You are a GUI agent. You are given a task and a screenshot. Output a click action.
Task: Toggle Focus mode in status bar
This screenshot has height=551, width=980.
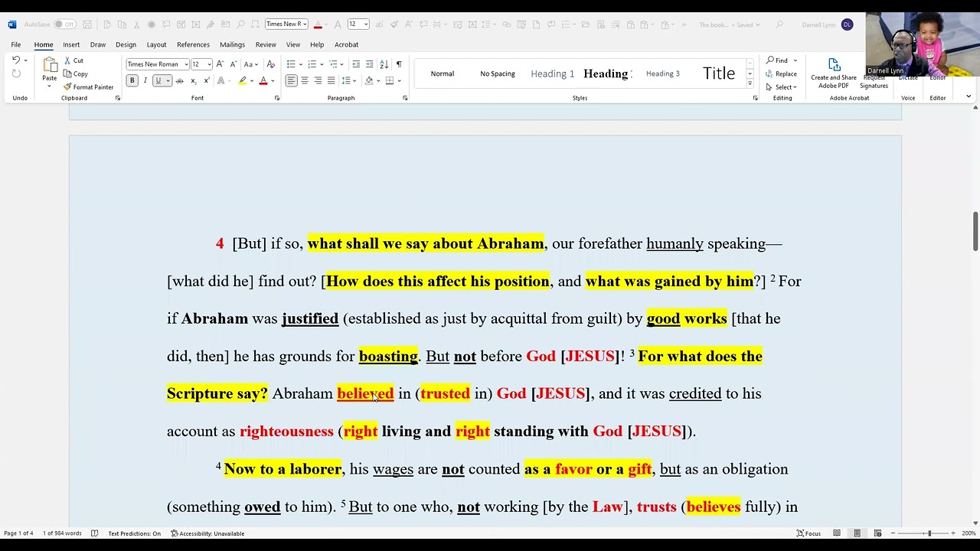pyautogui.click(x=808, y=533)
